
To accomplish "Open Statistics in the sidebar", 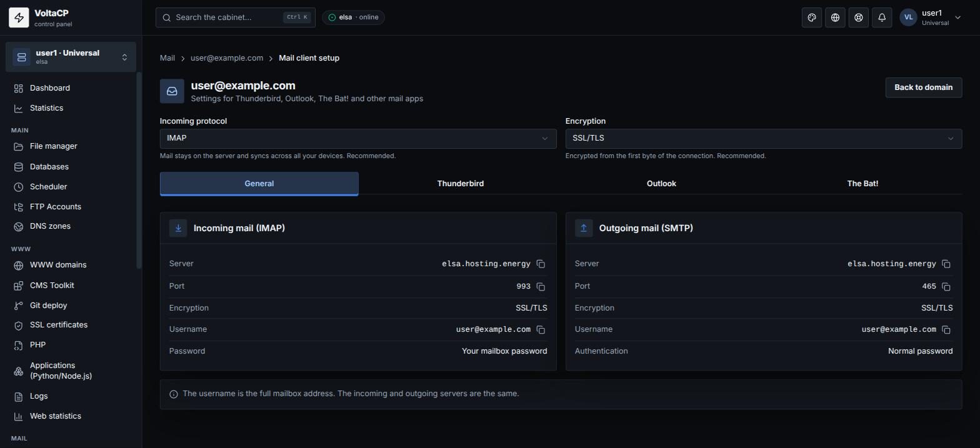I will pyautogui.click(x=71, y=108).
